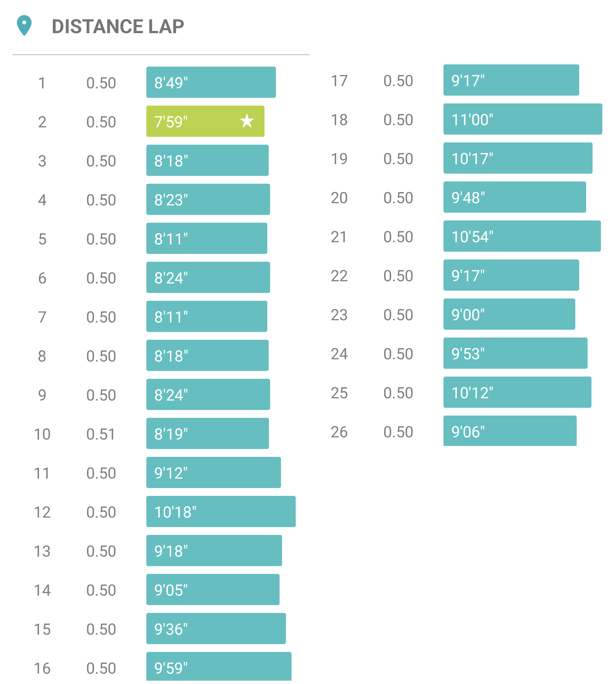
Task: Select the 9'59" bar for lap 16
Action: click(x=219, y=666)
